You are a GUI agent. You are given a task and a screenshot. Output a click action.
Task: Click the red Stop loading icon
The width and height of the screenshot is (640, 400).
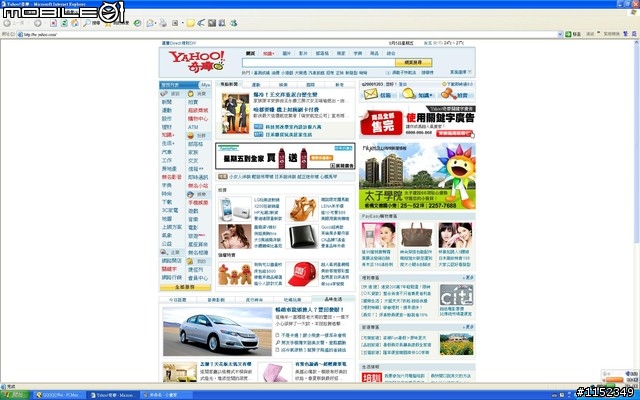coord(53,23)
